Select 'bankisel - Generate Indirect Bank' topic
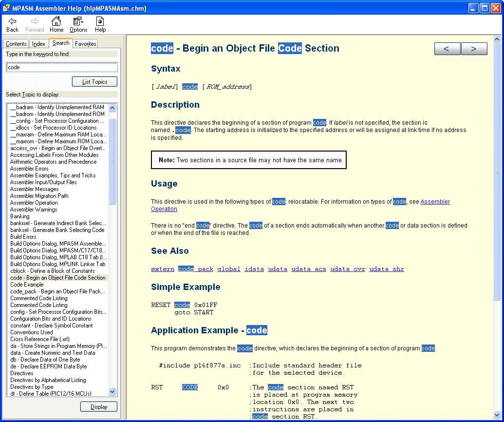This screenshot has height=422, width=504. [58, 223]
